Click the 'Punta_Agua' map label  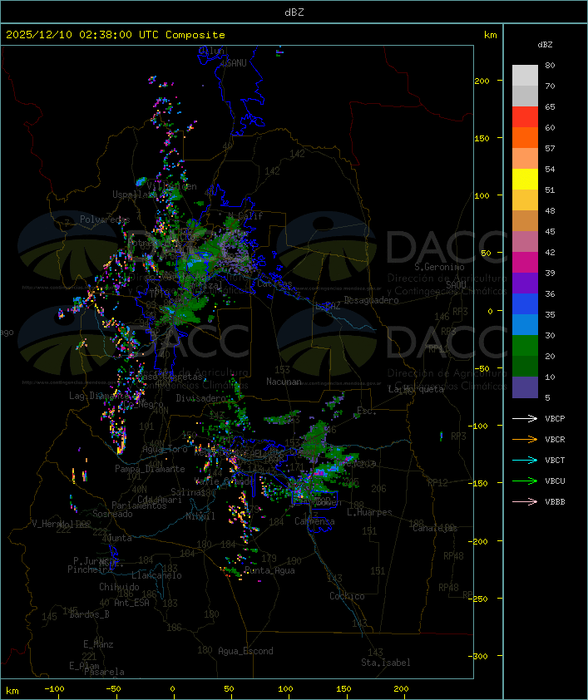click(x=269, y=570)
